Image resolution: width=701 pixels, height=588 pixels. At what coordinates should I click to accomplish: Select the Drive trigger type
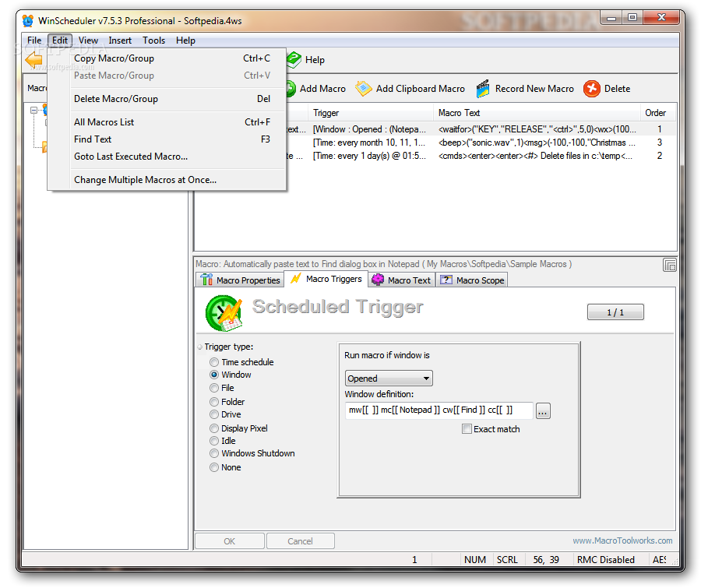[214, 414]
